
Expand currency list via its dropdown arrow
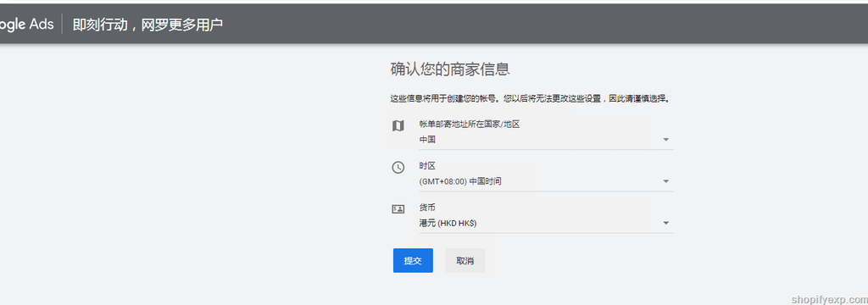click(666, 223)
